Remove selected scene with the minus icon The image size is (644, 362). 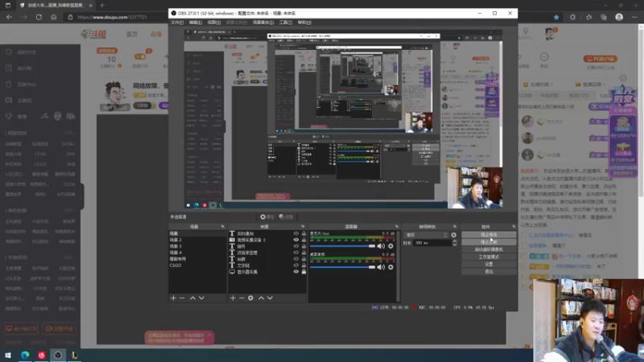[183, 298]
